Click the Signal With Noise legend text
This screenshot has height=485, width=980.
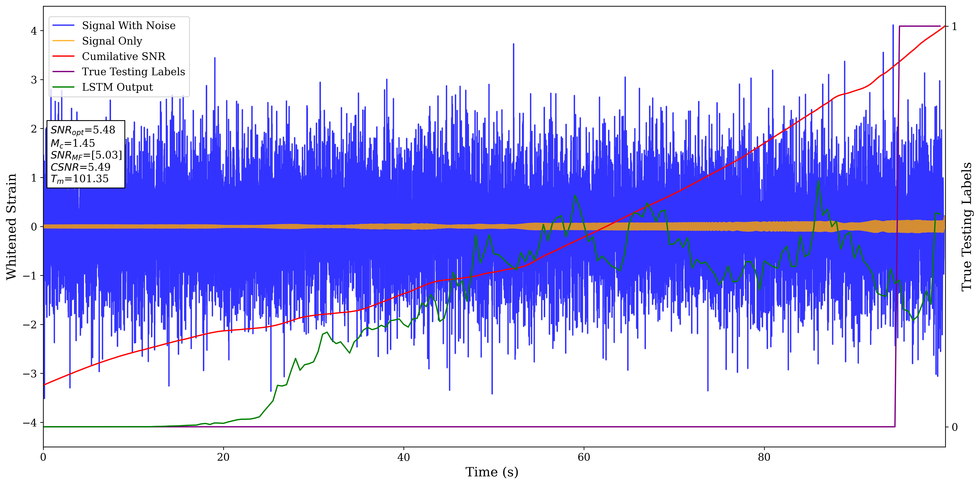129,26
